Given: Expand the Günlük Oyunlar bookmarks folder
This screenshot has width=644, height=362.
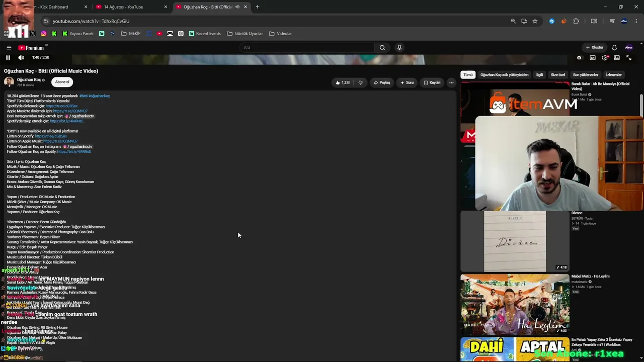Looking at the screenshot, I should (245, 34).
